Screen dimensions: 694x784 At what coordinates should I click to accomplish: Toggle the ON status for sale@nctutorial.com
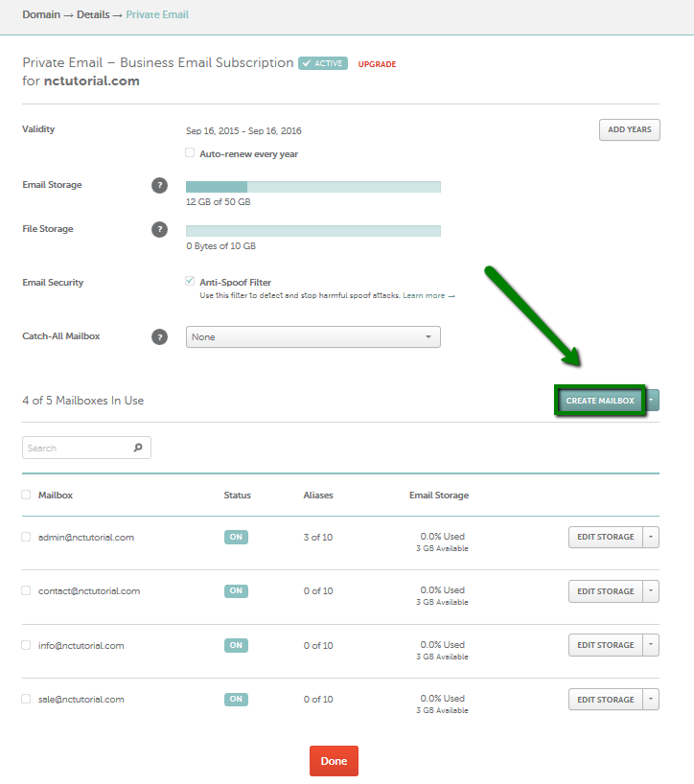pos(236,699)
